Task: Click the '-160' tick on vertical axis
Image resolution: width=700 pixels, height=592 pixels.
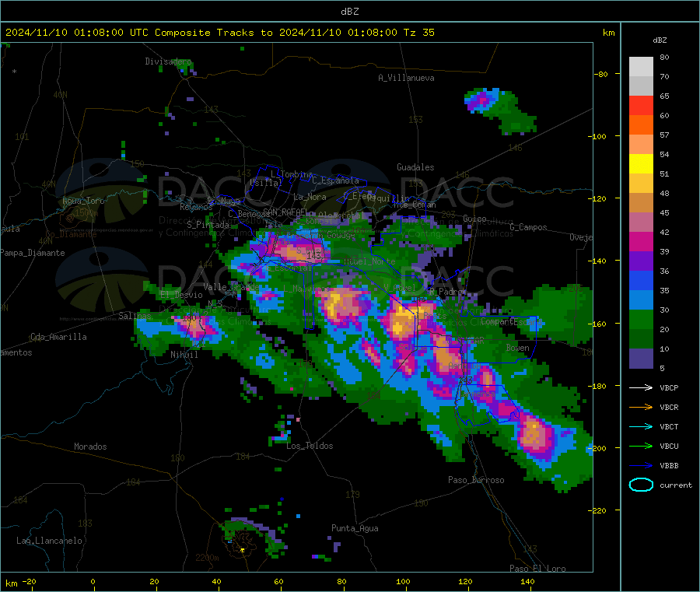Action: tap(599, 324)
